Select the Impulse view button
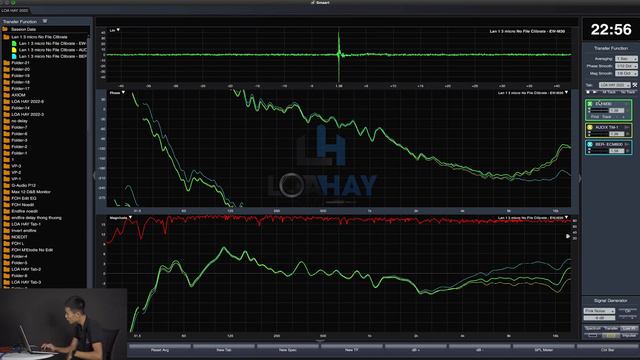 [x=629, y=336]
